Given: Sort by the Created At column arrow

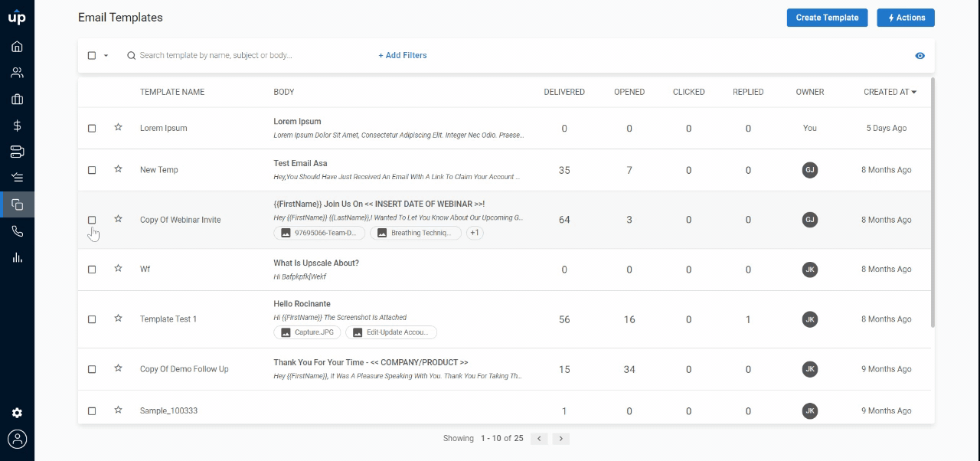Looking at the screenshot, I should (x=914, y=92).
